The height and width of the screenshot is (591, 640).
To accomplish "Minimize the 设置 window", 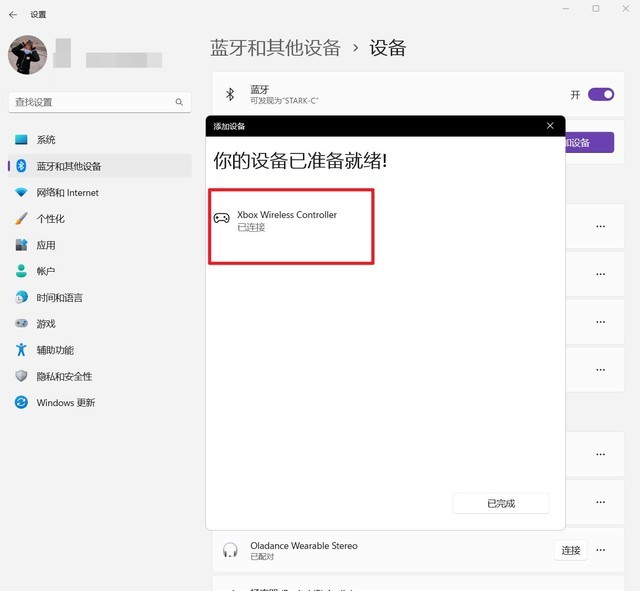I will pyautogui.click(x=566, y=9).
